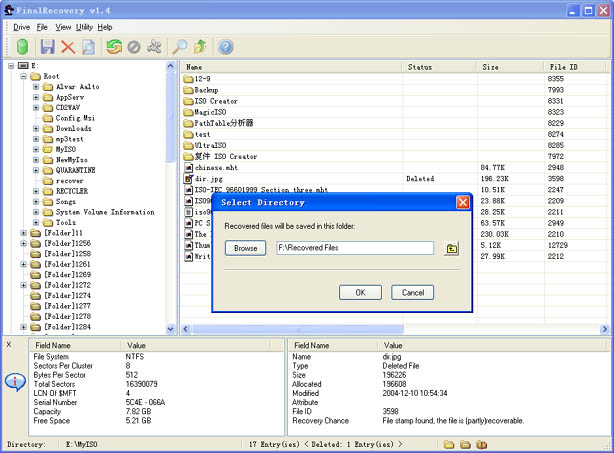This screenshot has width=614, height=453.
Task: Expand the System Volume Information folder
Action: pos(36,212)
